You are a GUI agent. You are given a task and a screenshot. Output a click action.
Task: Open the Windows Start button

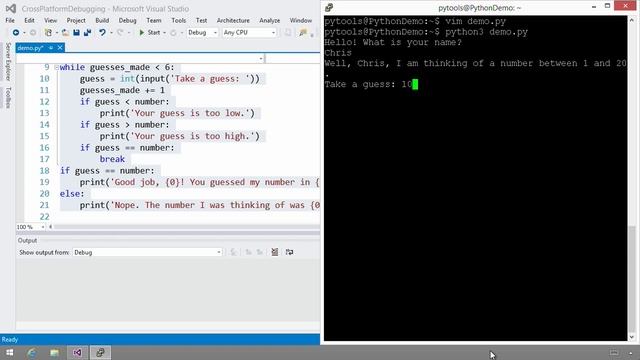point(9,353)
